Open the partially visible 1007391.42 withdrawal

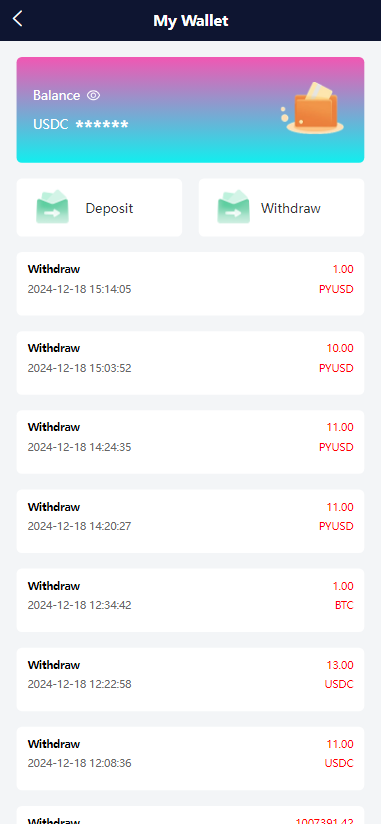(x=190, y=815)
